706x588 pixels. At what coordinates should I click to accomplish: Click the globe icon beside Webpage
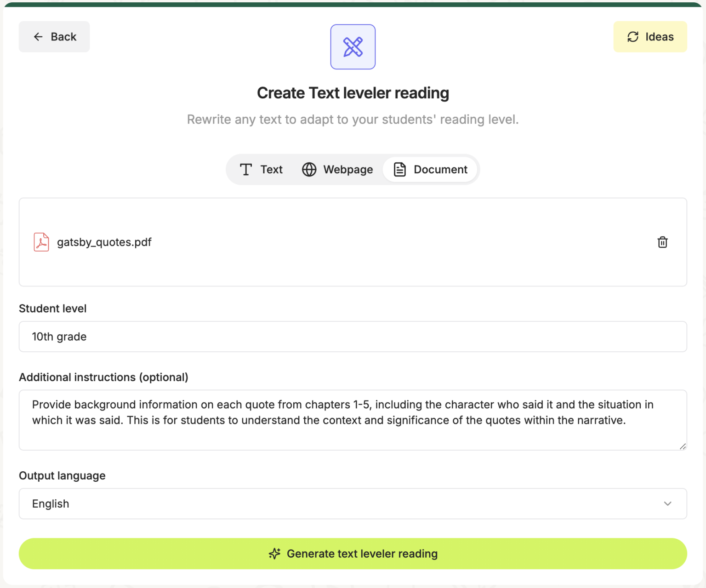point(309,169)
